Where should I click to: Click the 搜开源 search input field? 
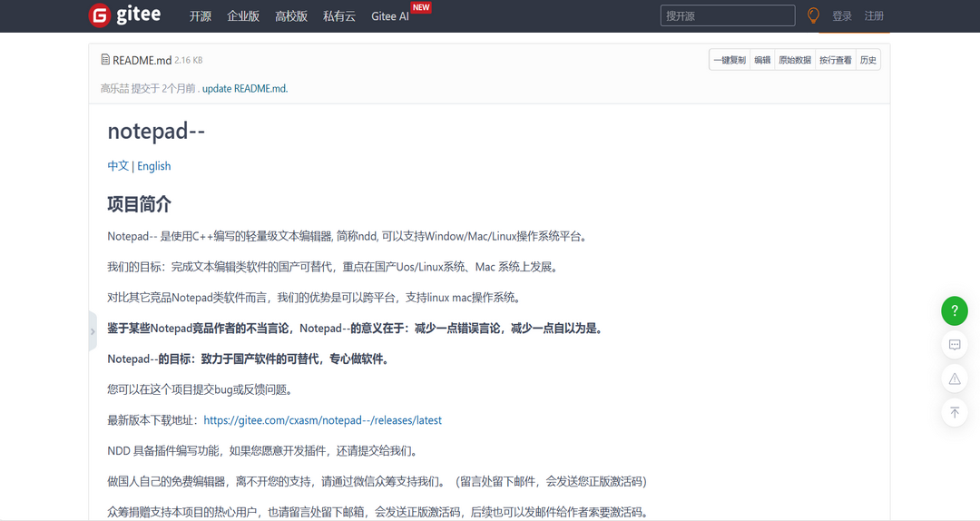(x=727, y=15)
